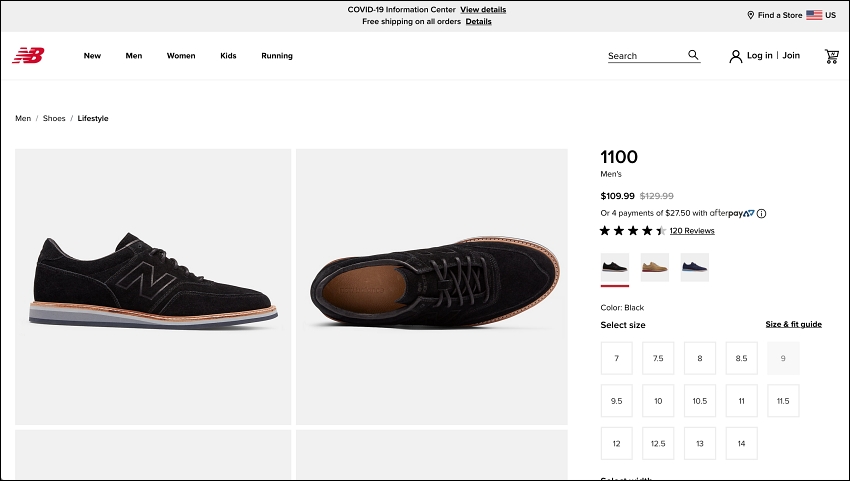Image resolution: width=850 pixels, height=481 pixels.
Task: Click the 1100 product title
Action: pyautogui.click(x=619, y=157)
